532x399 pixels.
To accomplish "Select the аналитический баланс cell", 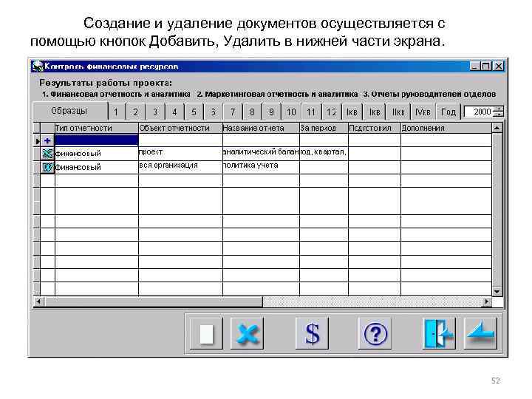I will click(261, 154).
